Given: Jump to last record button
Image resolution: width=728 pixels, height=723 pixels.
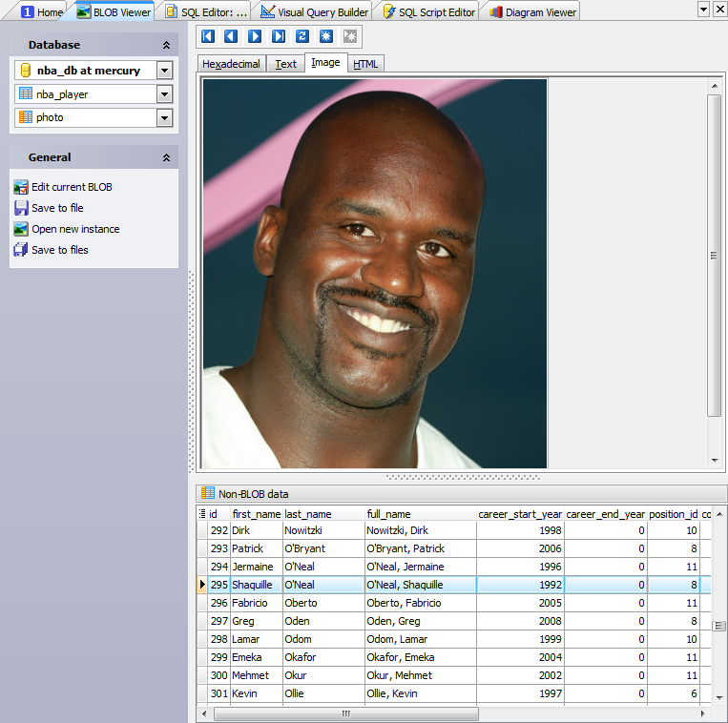Looking at the screenshot, I should click(x=279, y=36).
